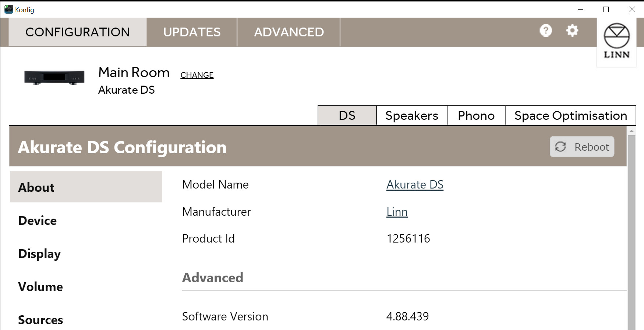Click the Konfig app icon in title bar

click(x=8, y=9)
